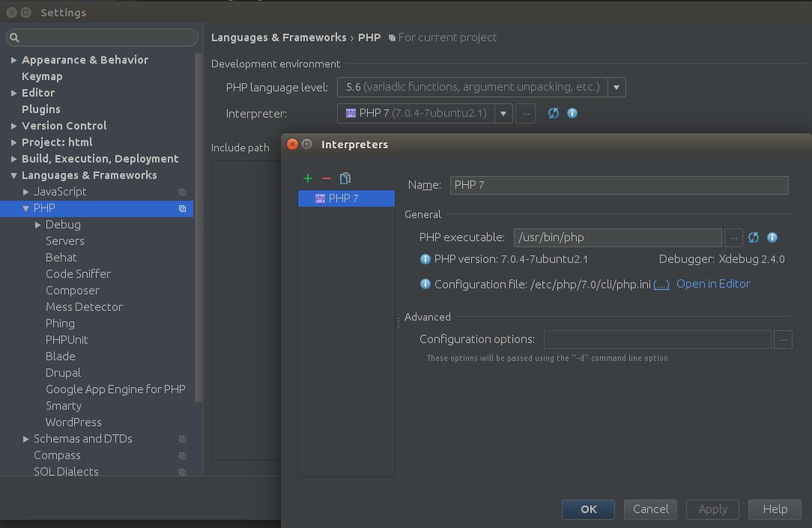Open the WordPress settings page
Viewport: 812px width, 528px height.
(x=73, y=422)
